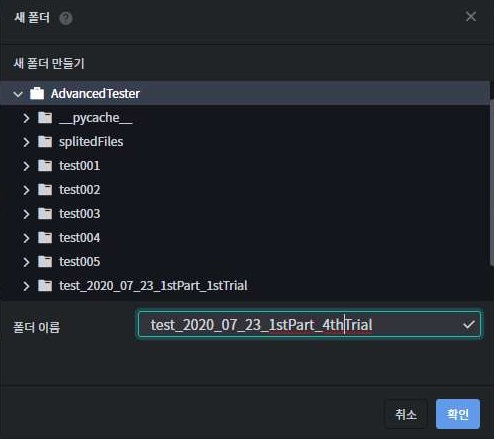The width and height of the screenshot is (494, 439).
Task: Expand the splitedFiles folder chevron
Action: click(26, 142)
